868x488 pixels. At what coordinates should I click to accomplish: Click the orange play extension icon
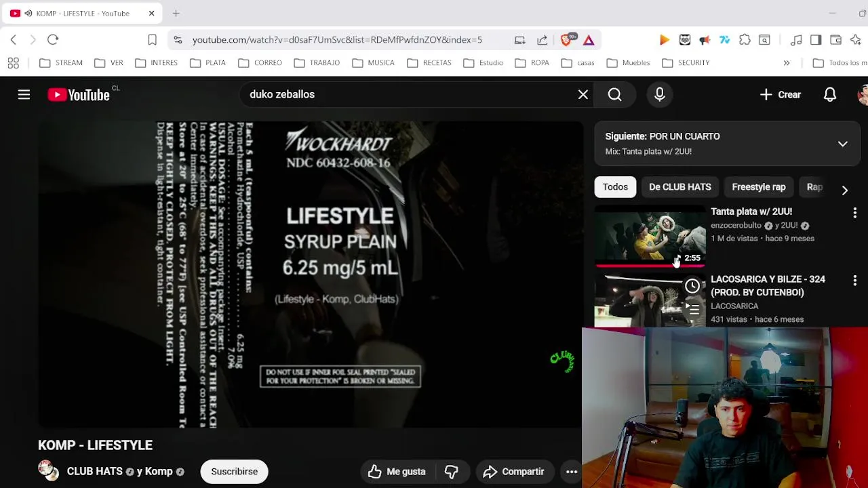pyautogui.click(x=665, y=40)
